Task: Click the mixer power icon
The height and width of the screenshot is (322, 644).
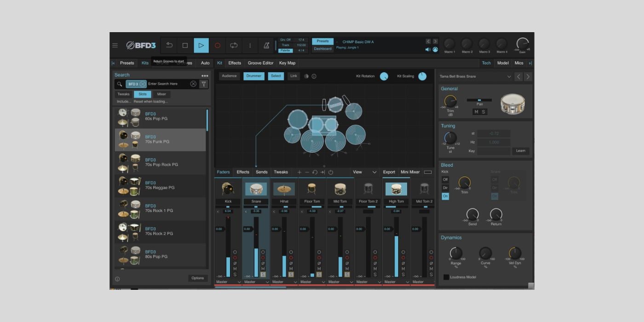Action: (330, 172)
